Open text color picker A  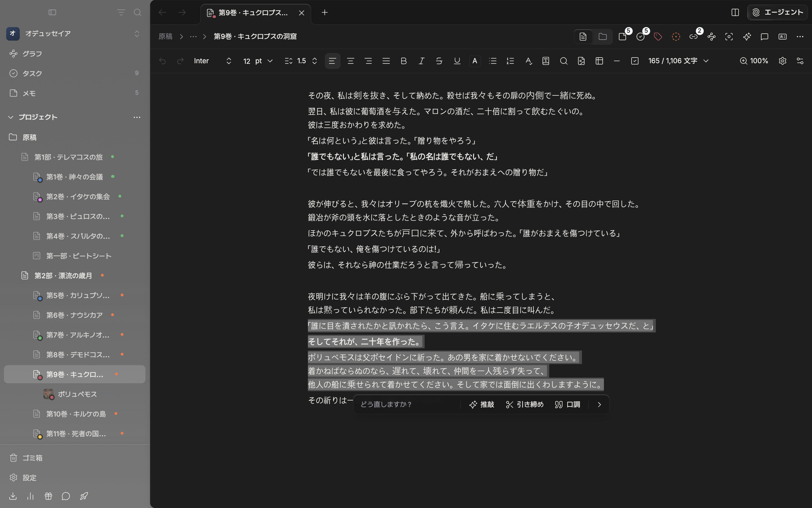pos(475,61)
